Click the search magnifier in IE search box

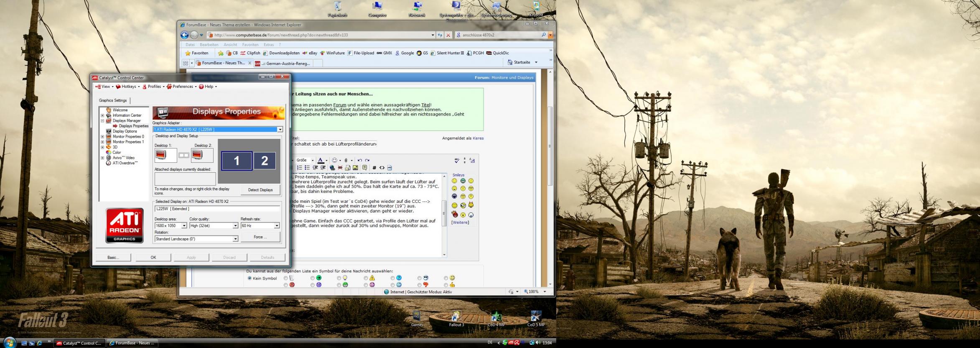[x=544, y=35]
